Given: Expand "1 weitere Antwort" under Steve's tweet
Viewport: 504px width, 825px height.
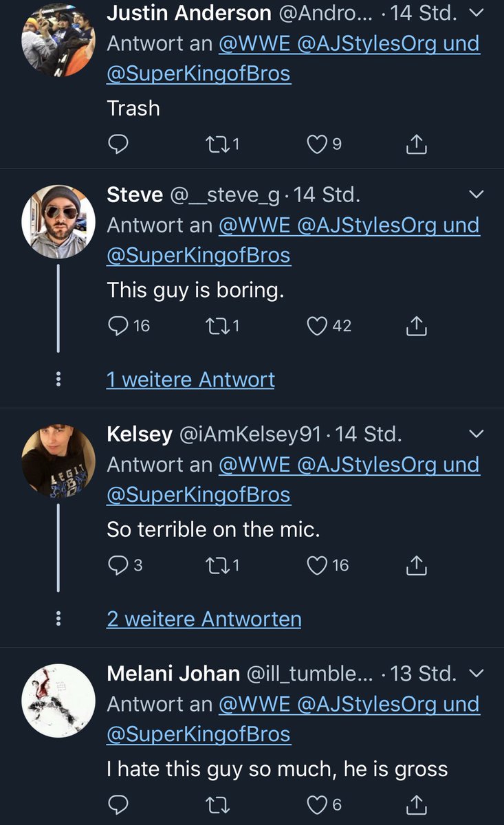Looking at the screenshot, I should tap(190, 379).
